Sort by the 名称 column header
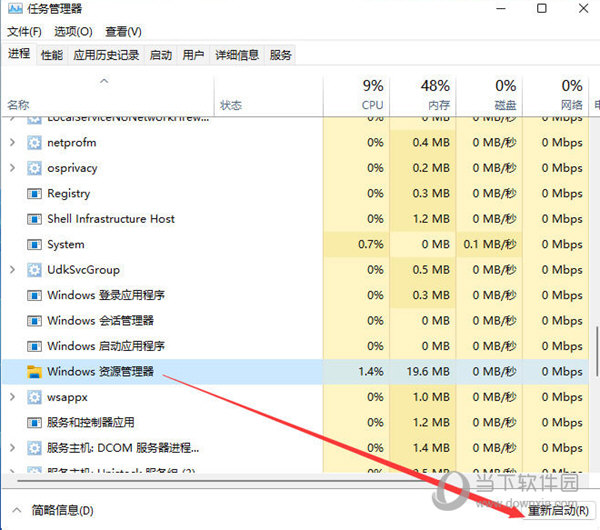Viewport: 600px width, 530px height. [x=108, y=96]
